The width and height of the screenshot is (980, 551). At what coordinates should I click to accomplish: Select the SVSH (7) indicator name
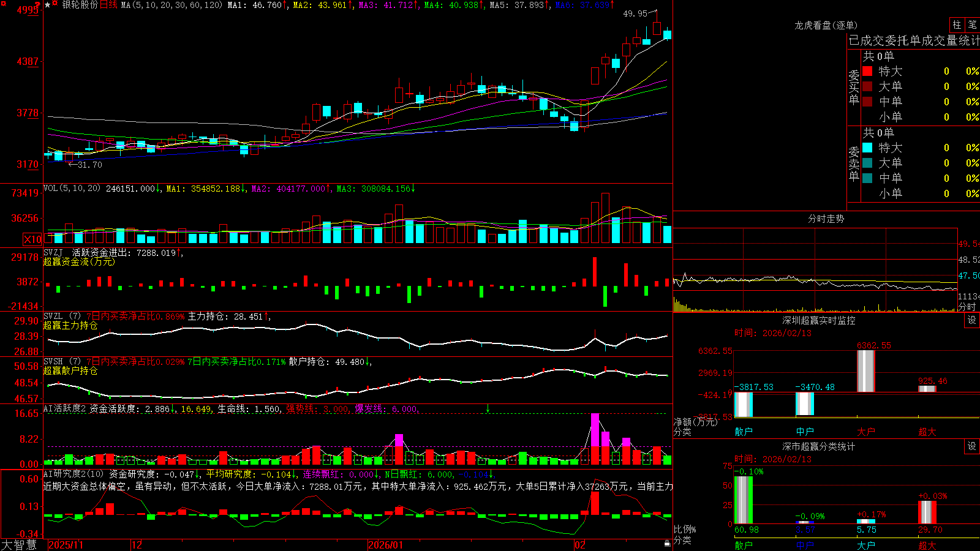tap(62, 362)
